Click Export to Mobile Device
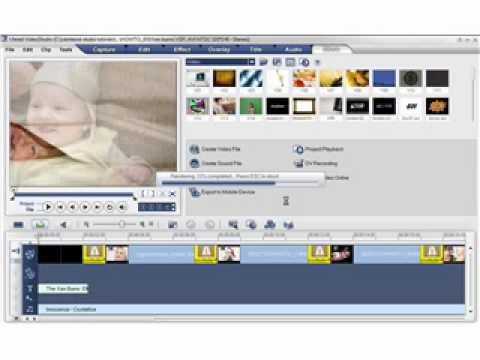 (228, 192)
